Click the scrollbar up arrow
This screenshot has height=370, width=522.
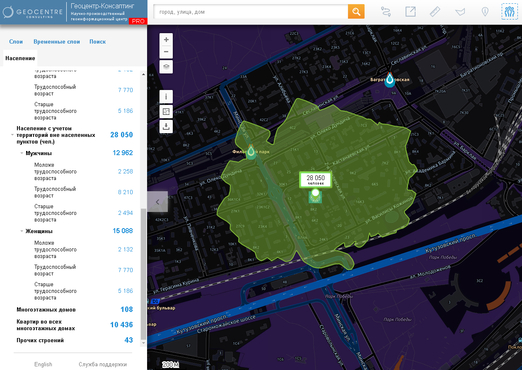click(x=143, y=74)
